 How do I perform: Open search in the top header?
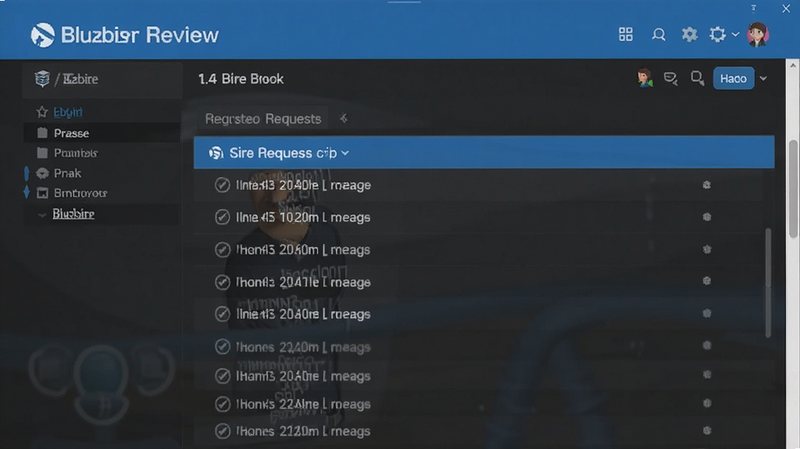(x=658, y=35)
